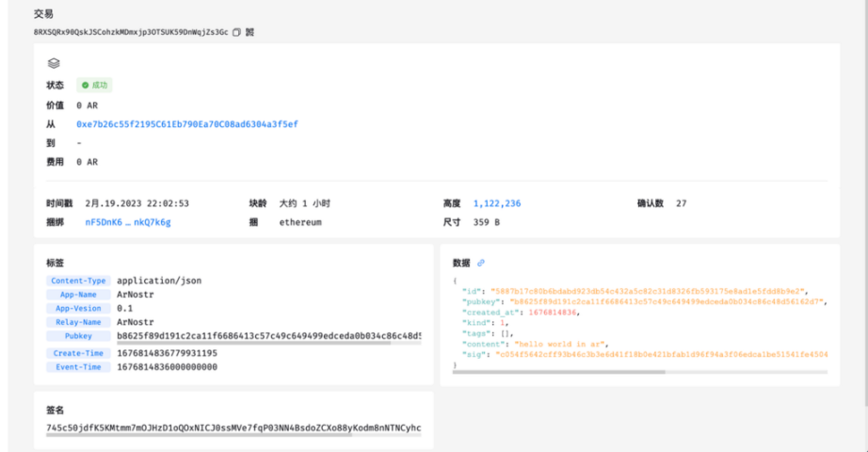Open sender address 0xe7b26c55f2195C61Eb790Ea70C08ad6304a3f5ef

[x=187, y=124]
